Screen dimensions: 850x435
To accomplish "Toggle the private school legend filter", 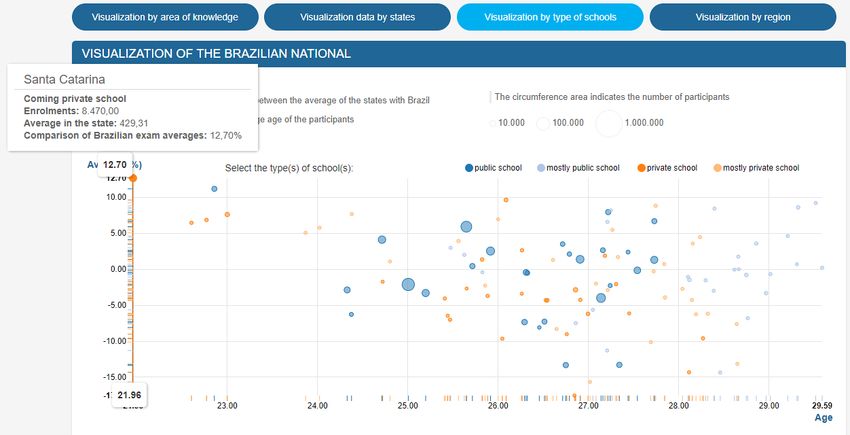I will click(667, 168).
